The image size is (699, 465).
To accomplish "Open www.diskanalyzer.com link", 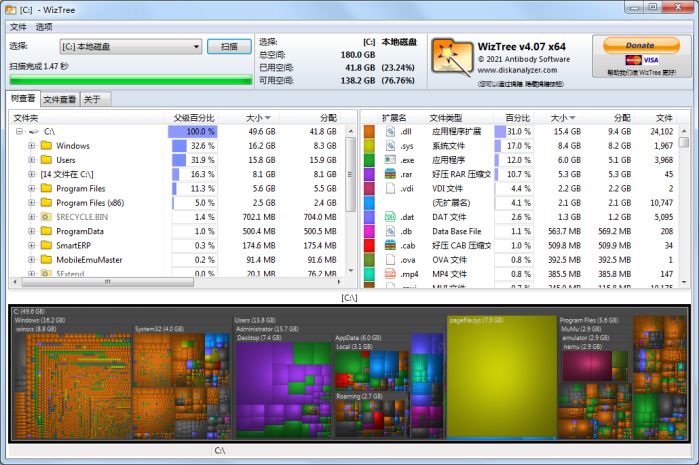I will click(x=517, y=70).
